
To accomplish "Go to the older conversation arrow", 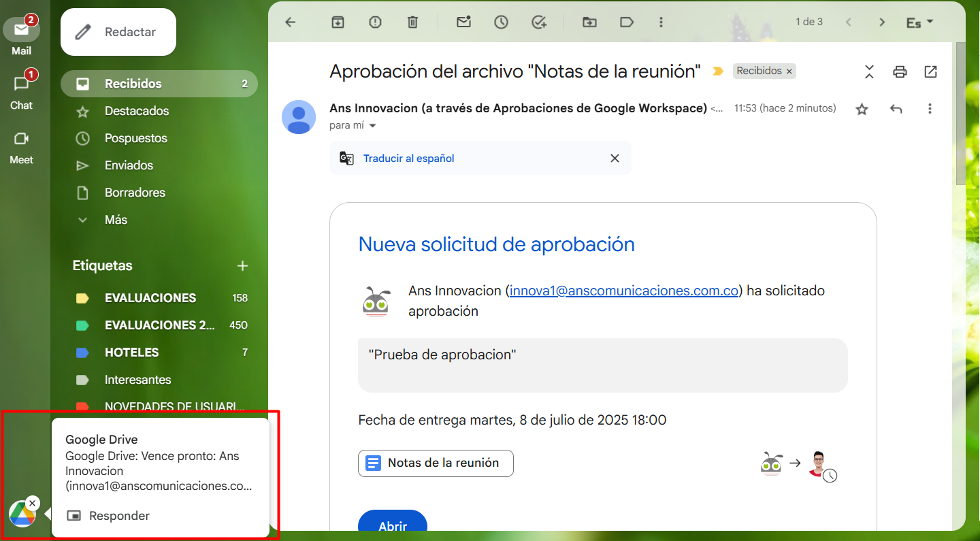I will pyautogui.click(x=882, y=22).
